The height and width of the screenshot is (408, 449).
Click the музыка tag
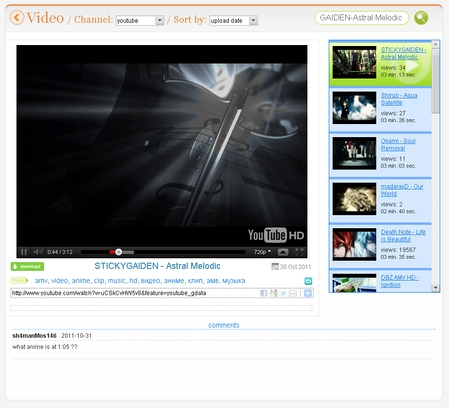click(234, 281)
